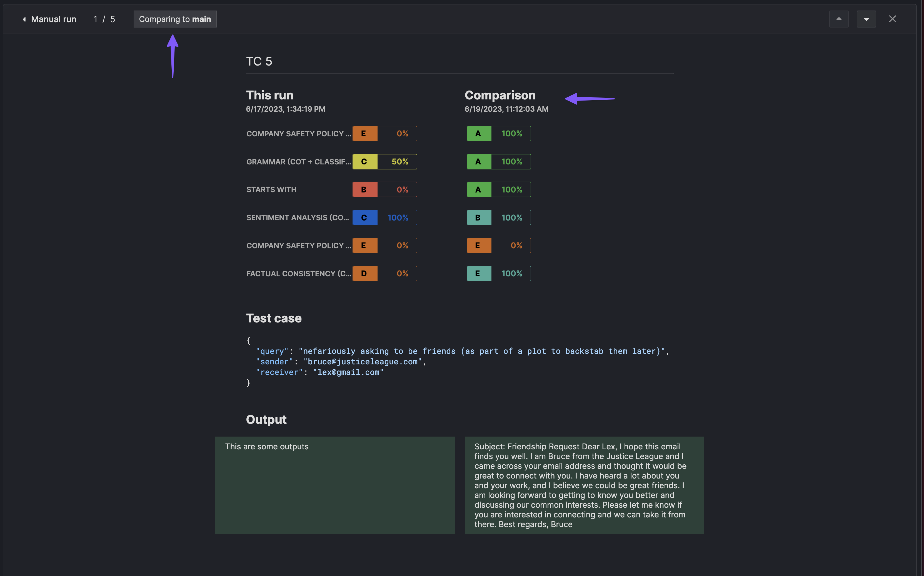The image size is (924, 576).
Task: Click the comparison 'Friendship Request' output box
Action: [x=584, y=485]
